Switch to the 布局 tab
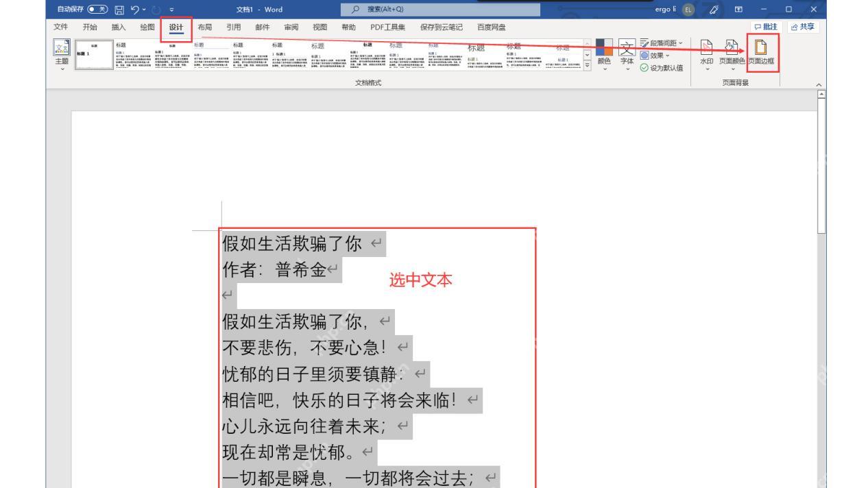 204,27
